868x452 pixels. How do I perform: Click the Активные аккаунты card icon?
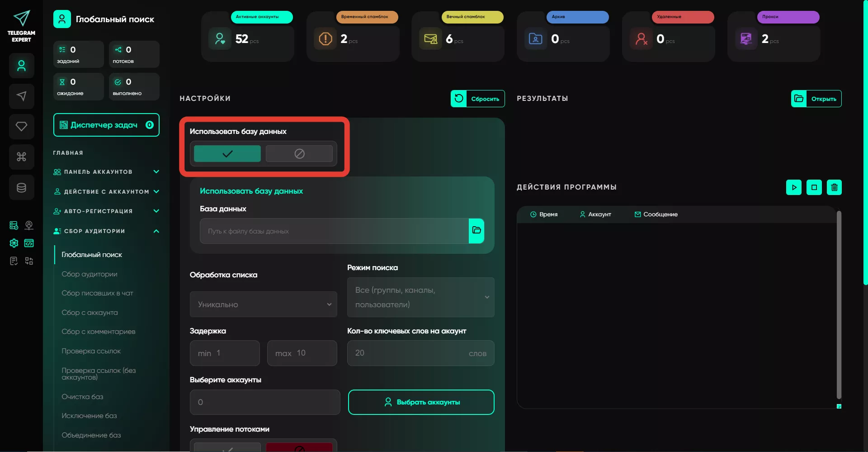click(220, 39)
